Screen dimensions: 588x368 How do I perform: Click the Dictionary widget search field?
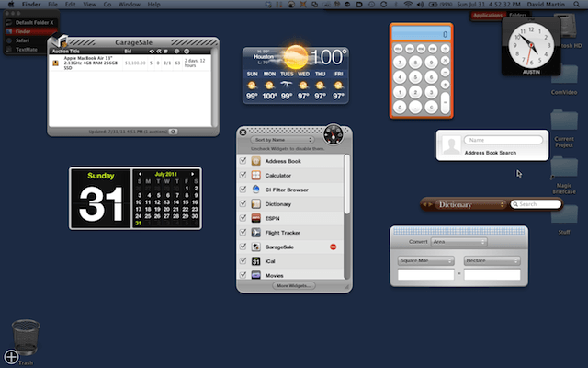point(537,204)
